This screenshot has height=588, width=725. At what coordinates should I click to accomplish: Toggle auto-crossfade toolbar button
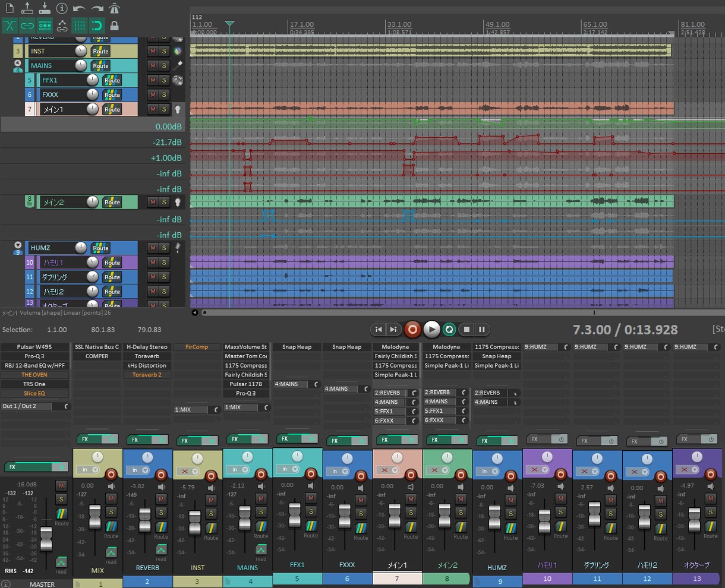[10, 26]
